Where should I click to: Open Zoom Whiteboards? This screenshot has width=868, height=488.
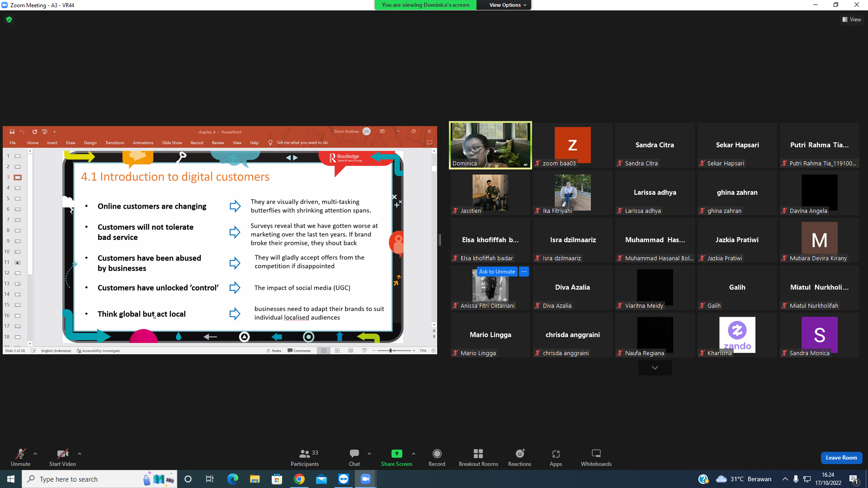pos(596,457)
